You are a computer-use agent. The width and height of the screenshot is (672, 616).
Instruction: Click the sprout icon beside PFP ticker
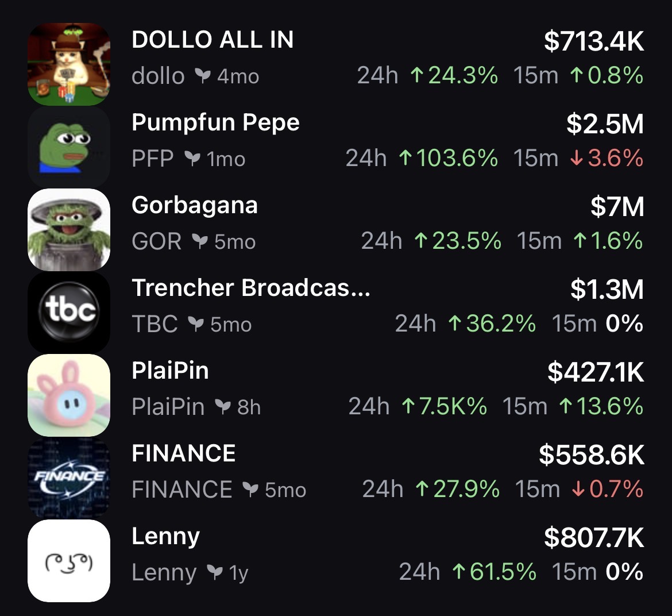(x=192, y=159)
